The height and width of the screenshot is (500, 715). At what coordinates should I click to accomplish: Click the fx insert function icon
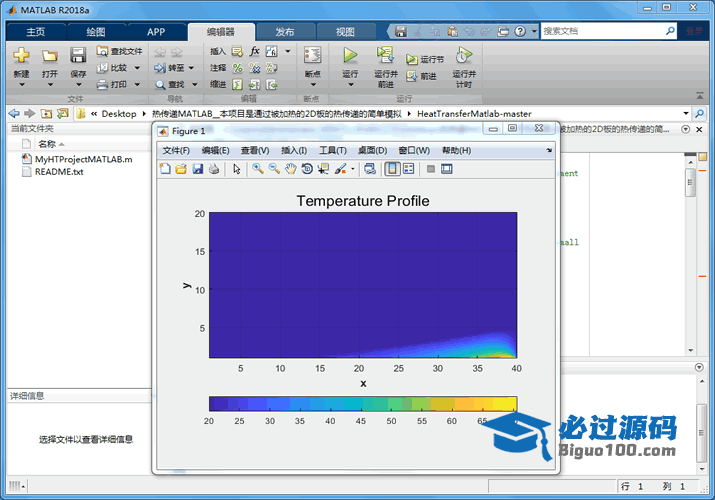[x=254, y=51]
